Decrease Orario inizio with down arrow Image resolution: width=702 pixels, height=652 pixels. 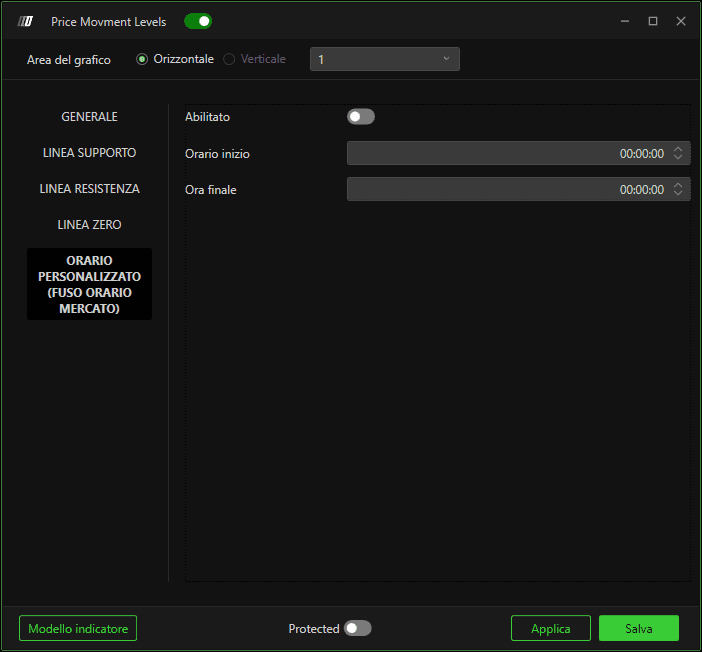coord(678,157)
